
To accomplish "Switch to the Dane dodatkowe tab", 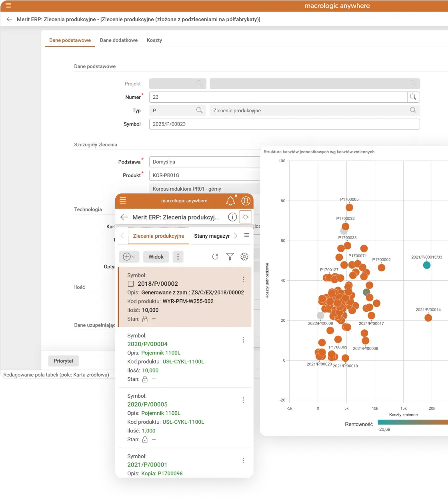I will coord(119,40).
